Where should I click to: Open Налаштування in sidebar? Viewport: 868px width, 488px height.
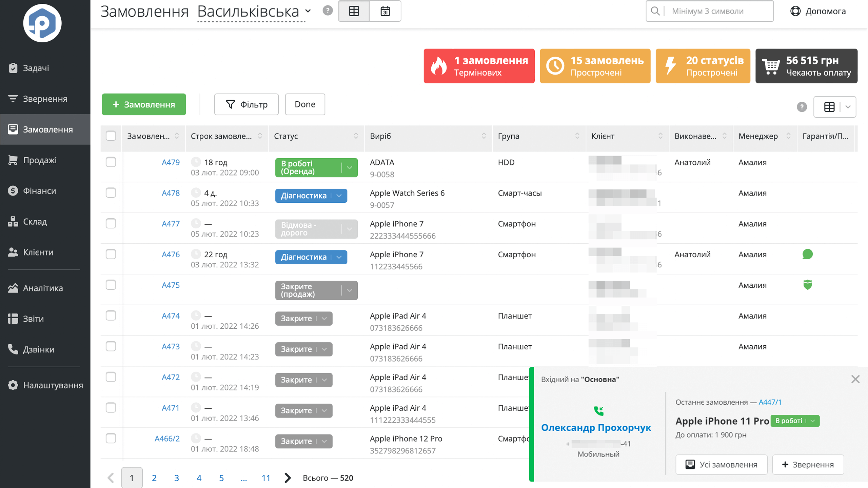pos(45,385)
